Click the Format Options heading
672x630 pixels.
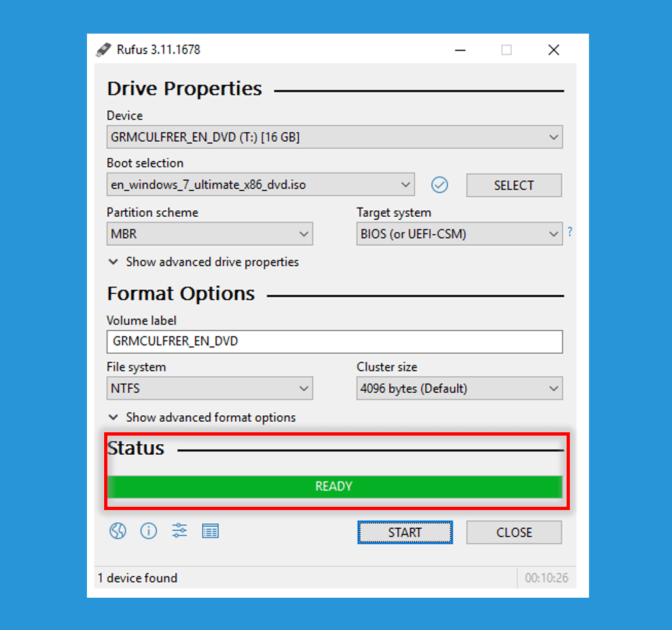coord(181,293)
